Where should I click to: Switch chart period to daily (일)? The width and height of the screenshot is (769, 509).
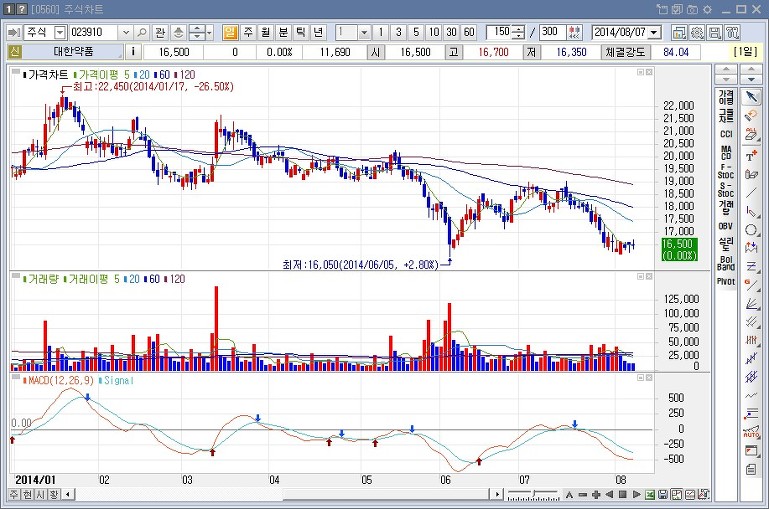coord(230,32)
